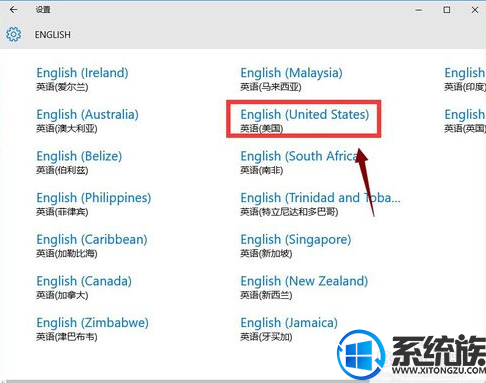Select English (Trinidad and Tobago)
This screenshot has height=383, width=486.
320,204
